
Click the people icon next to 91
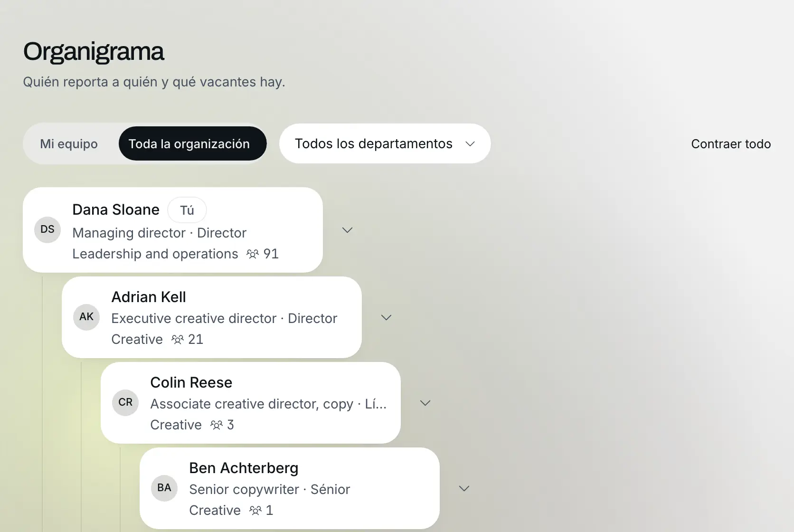[x=253, y=254]
